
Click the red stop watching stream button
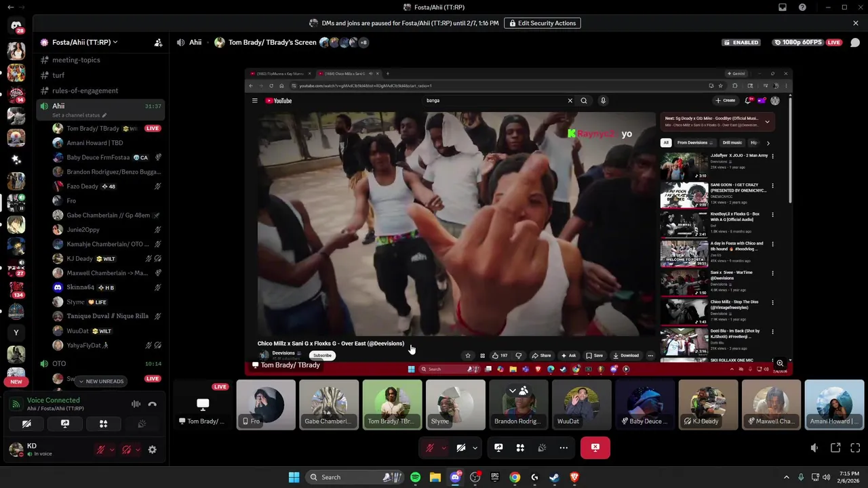[x=595, y=447]
